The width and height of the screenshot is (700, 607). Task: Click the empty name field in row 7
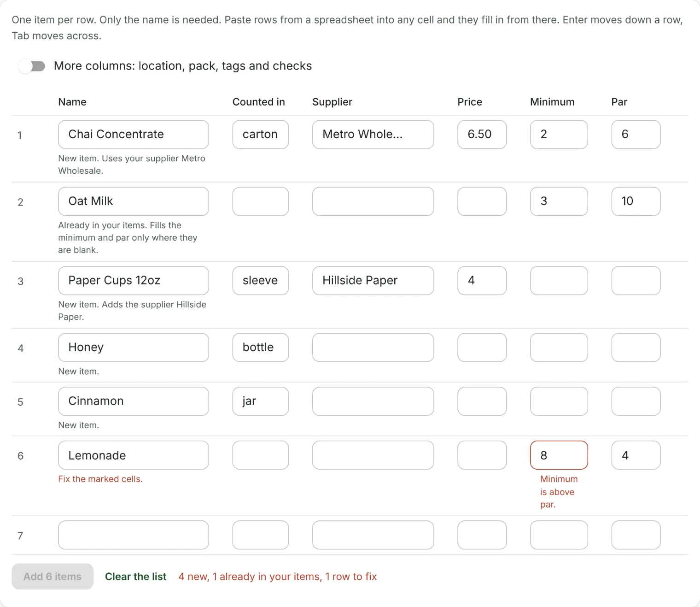click(134, 535)
